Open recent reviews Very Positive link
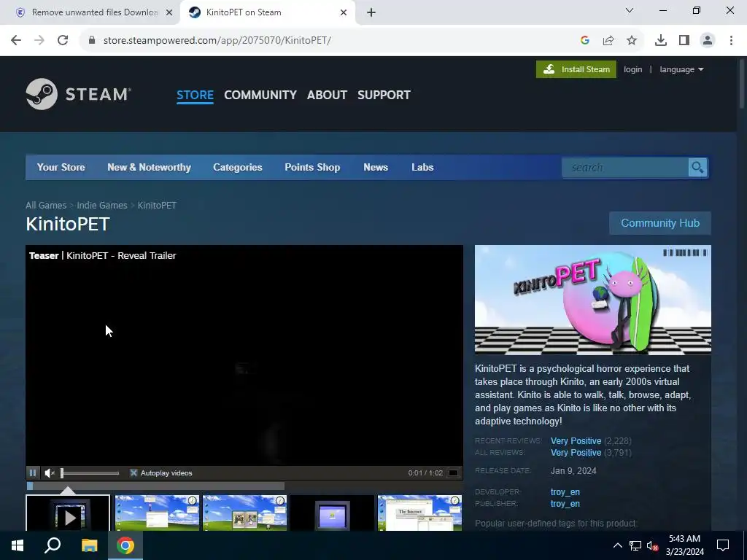 point(576,441)
